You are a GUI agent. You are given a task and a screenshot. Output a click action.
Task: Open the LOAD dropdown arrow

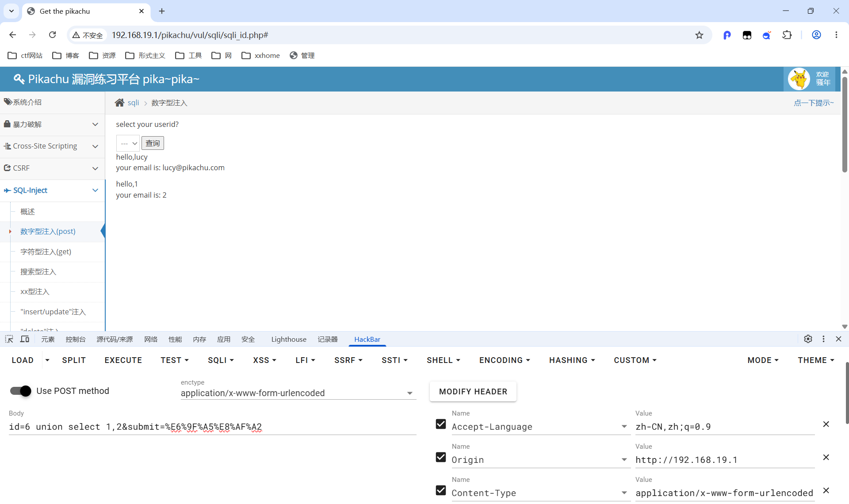(x=47, y=360)
